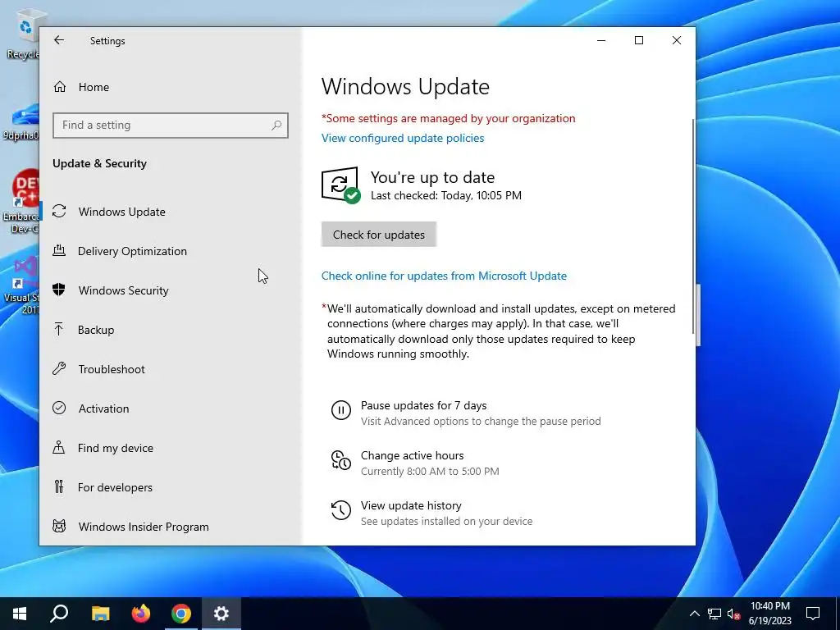This screenshot has width=840, height=630.
Task: Click the For developers tools icon
Action: pos(59,486)
